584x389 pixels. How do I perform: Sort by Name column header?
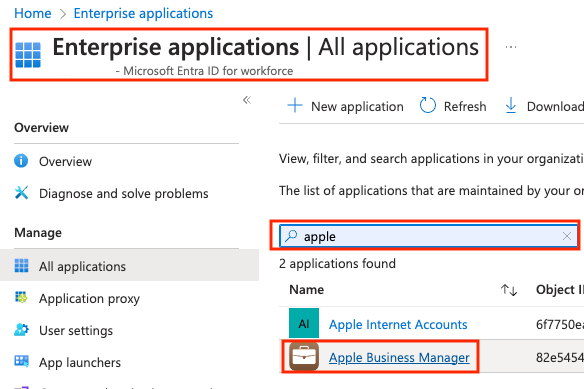(307, 290)
